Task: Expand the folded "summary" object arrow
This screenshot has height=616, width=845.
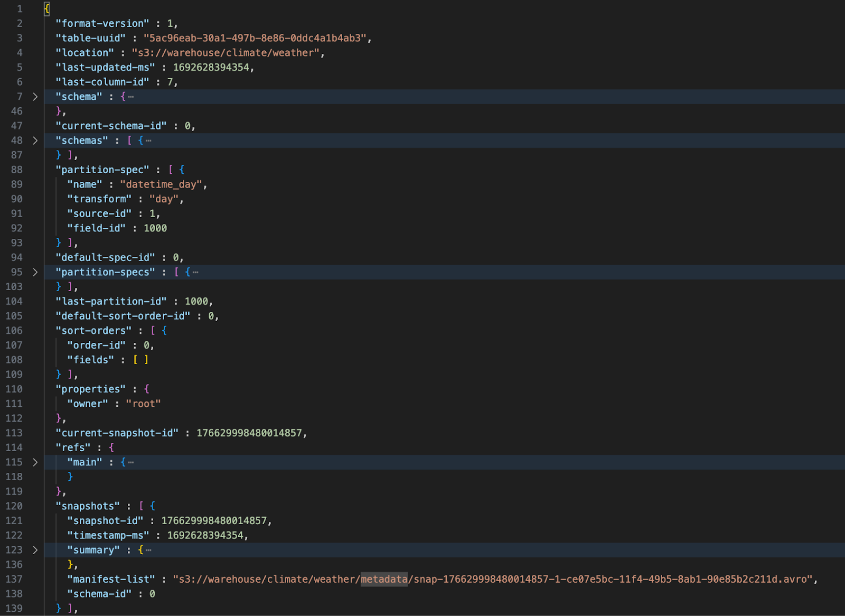Action: [x=35, y=550]
